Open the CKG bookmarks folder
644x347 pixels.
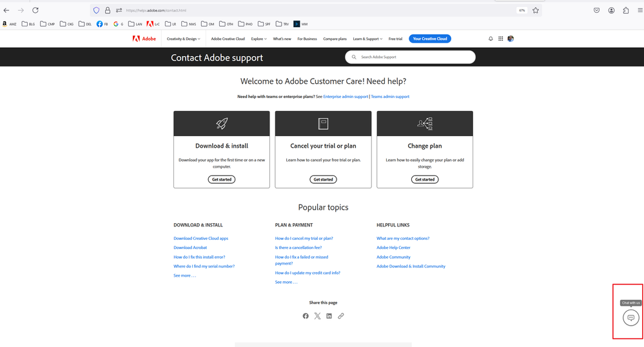tap(66, 24)
